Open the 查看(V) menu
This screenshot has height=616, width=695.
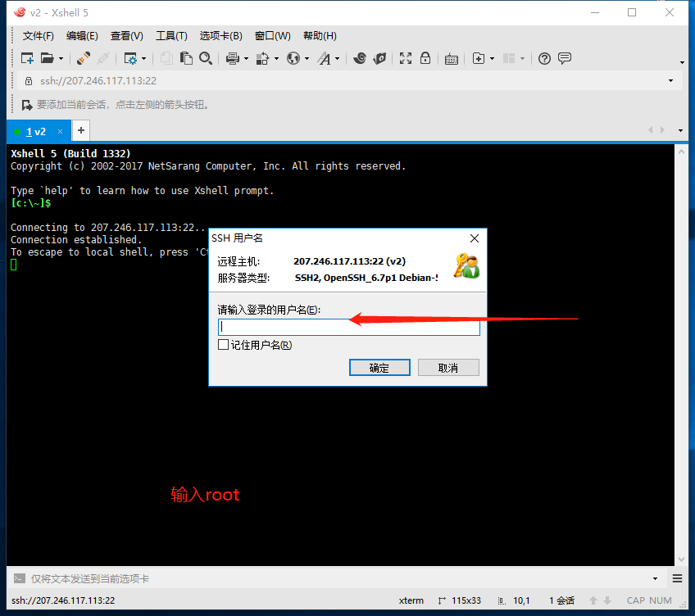127,36
